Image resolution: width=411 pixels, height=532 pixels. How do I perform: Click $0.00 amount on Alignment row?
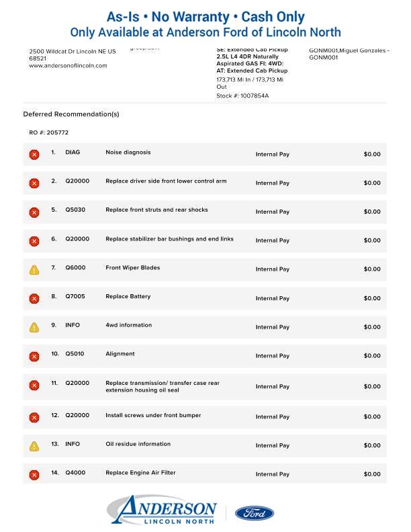point(371,356)
